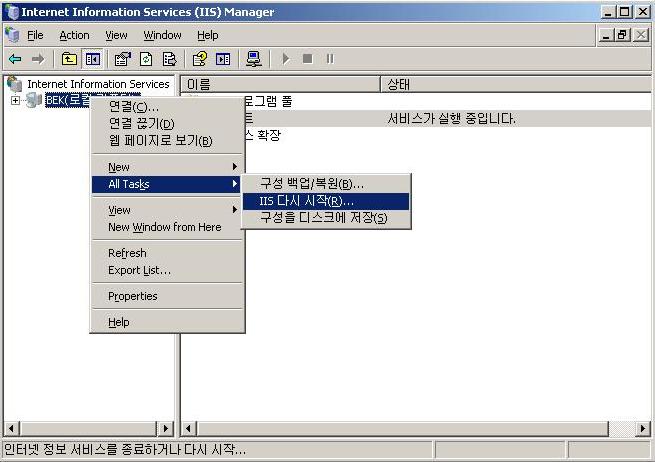The image size is (655, 462).
Task: Open Properties via toolbar icon
Action: 122,59
